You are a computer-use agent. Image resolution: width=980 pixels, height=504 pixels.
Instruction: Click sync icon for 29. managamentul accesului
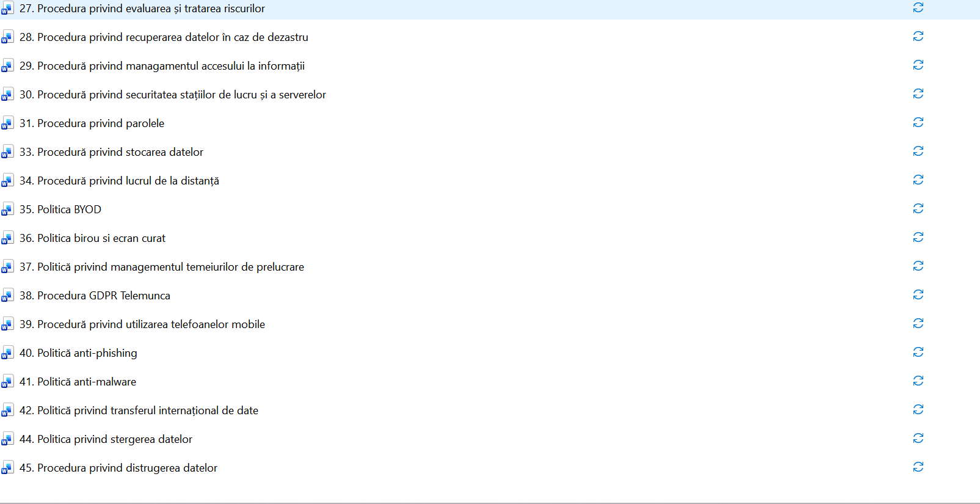(x=918, y=65)
